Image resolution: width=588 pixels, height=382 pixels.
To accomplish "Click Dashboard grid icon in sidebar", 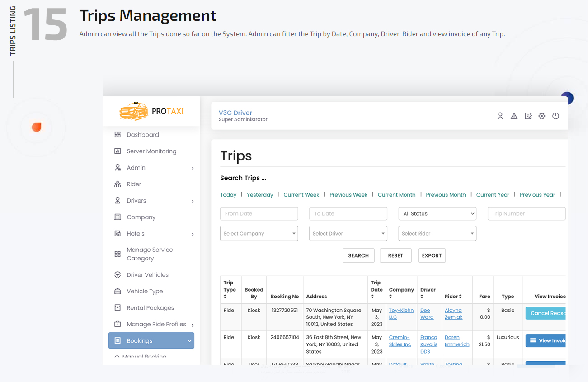I will 118,135.
